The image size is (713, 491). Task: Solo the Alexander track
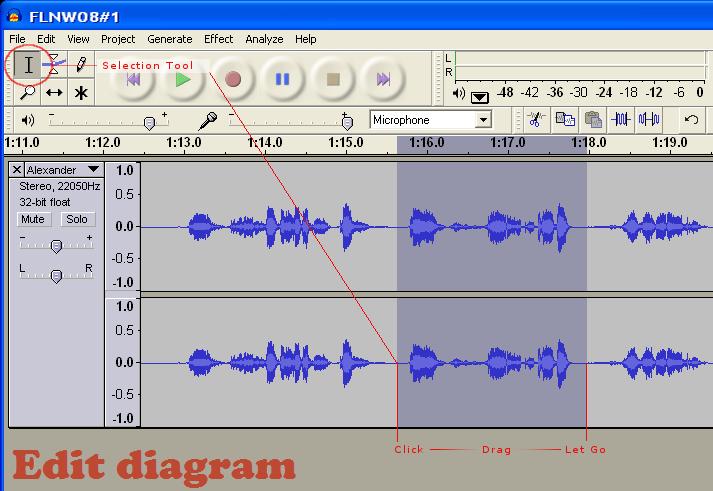pos(76,219)
